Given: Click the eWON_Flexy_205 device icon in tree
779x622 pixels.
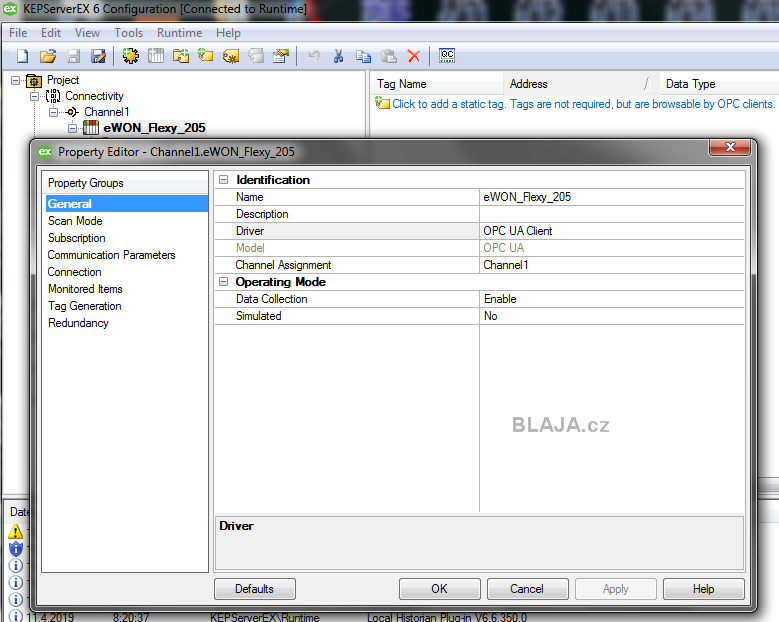Looking at the screenshot, I should click(91, 128).
